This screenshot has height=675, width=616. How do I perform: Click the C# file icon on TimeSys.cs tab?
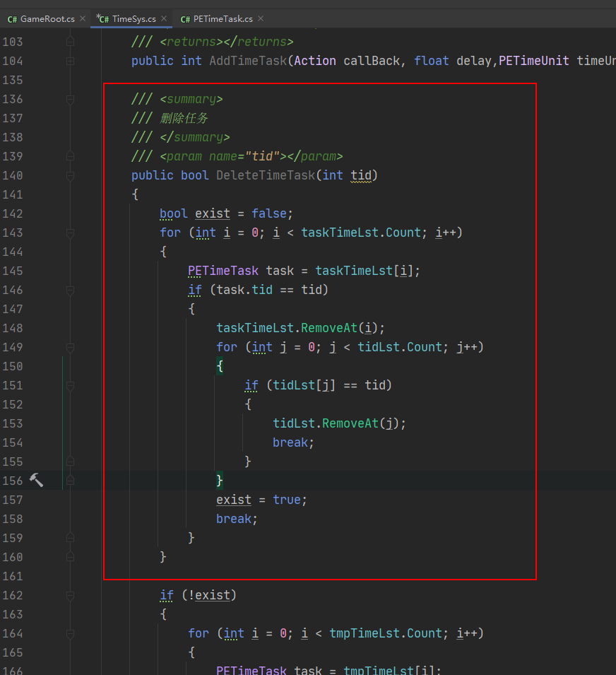(x=103, y=19)
